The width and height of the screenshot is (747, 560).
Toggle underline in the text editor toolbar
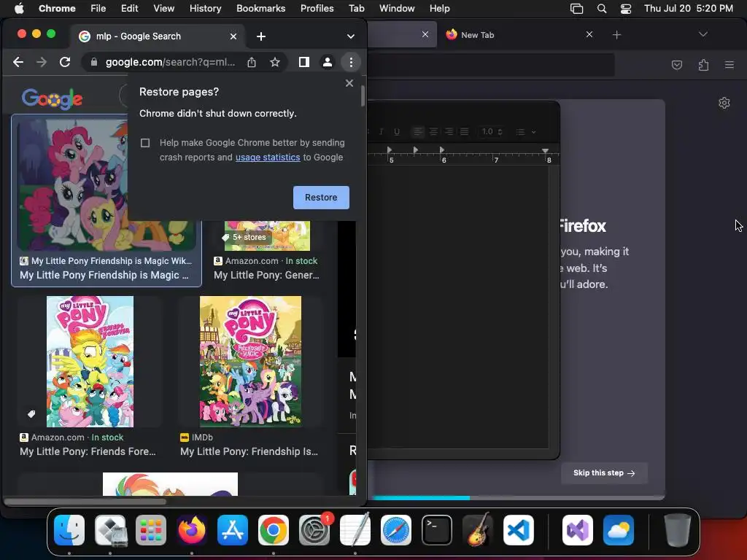[x=397, y=132]
